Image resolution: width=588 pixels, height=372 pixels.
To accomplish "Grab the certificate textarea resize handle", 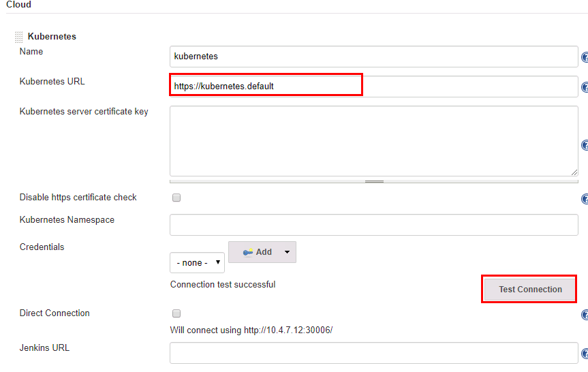I will pos(374,181).
